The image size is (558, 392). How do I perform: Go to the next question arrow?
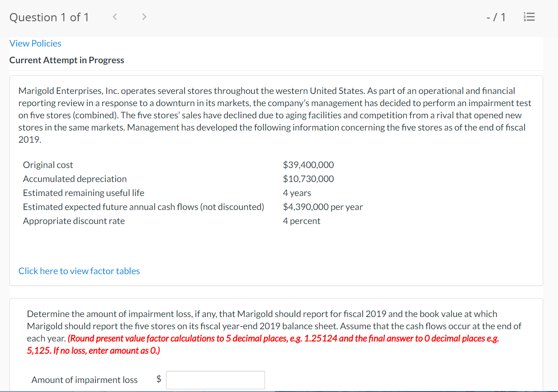[x=144, y=17]
